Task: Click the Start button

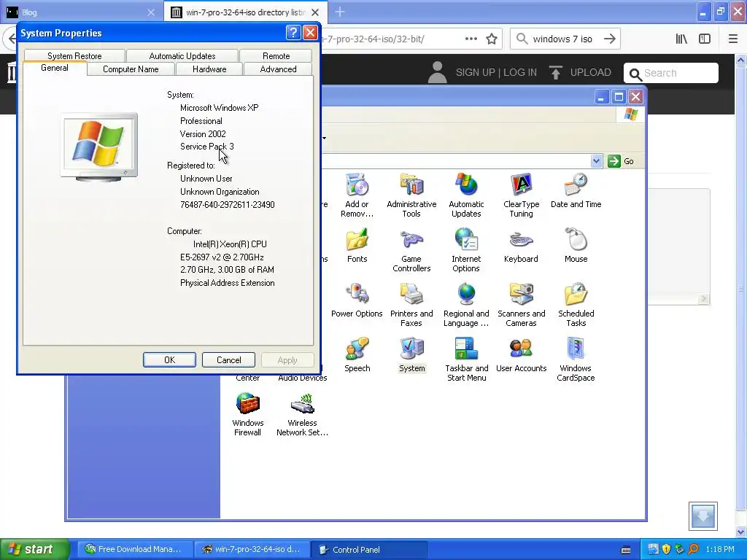Action: click(35, 549)
